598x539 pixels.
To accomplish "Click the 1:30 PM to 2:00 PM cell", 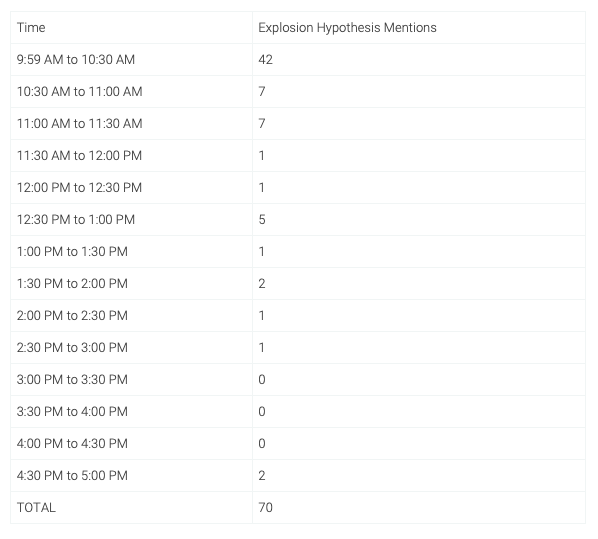I will coord(131,284).
